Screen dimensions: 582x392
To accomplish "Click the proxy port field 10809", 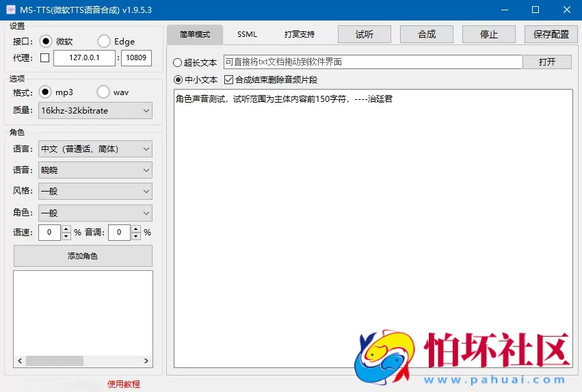I will 136,58.
